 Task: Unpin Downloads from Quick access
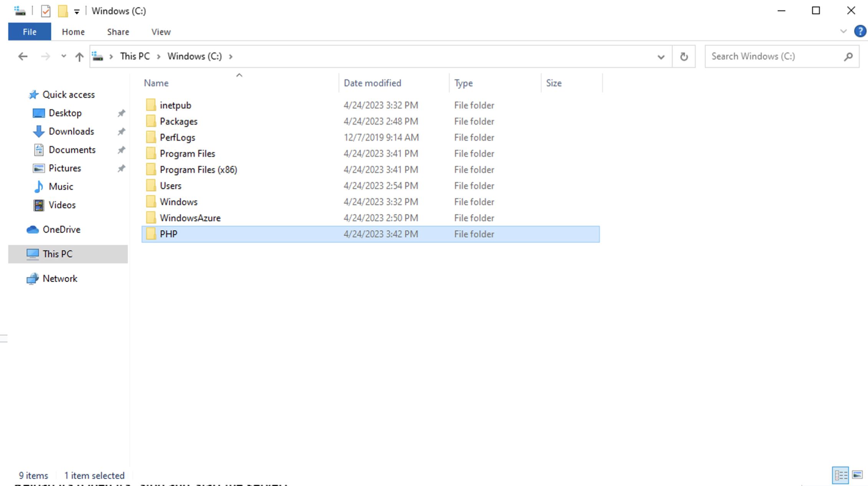pyautogui.click(x=121, y=131)
